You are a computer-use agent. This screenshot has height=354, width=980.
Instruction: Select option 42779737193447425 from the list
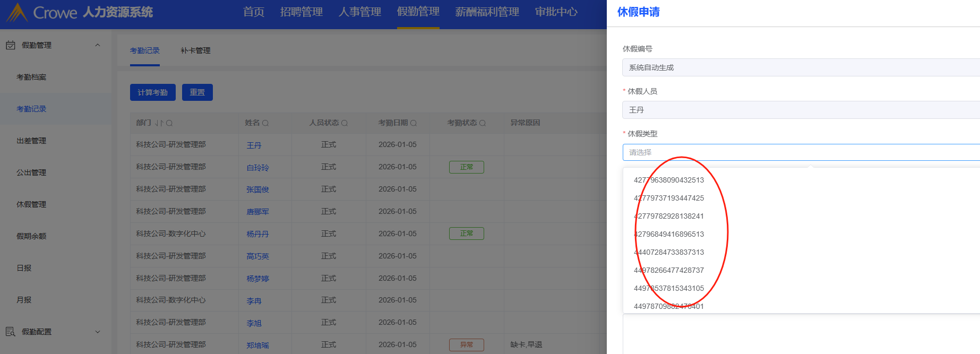click(668, 198)
